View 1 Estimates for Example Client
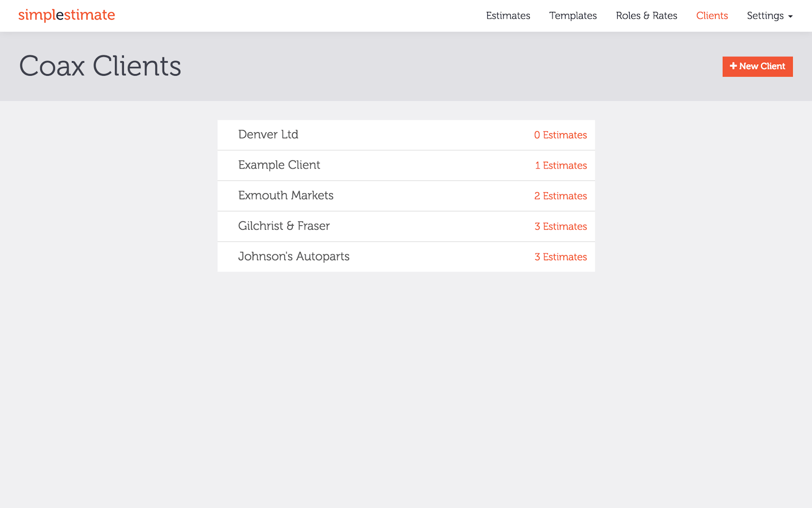812x508 pixels. 561,166
